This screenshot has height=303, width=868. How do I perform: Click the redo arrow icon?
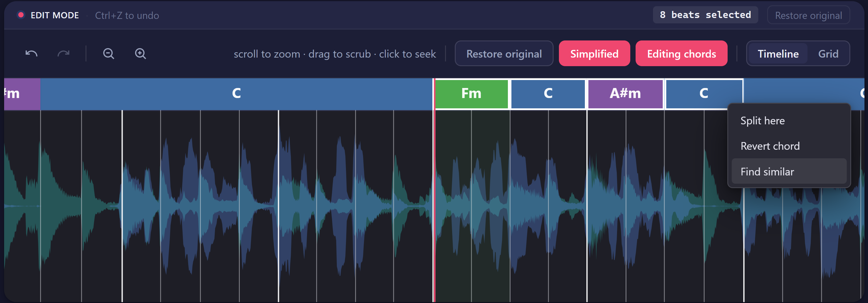[63, 54]
